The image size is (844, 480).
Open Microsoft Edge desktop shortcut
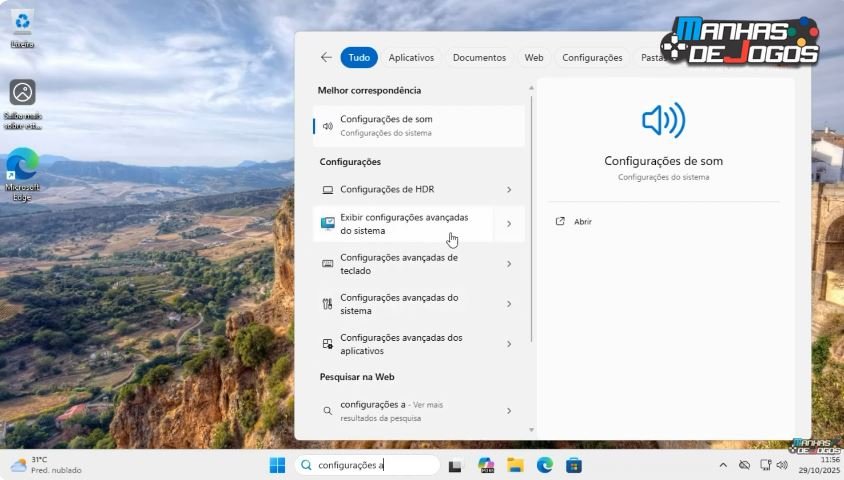[x=22, y=166]
